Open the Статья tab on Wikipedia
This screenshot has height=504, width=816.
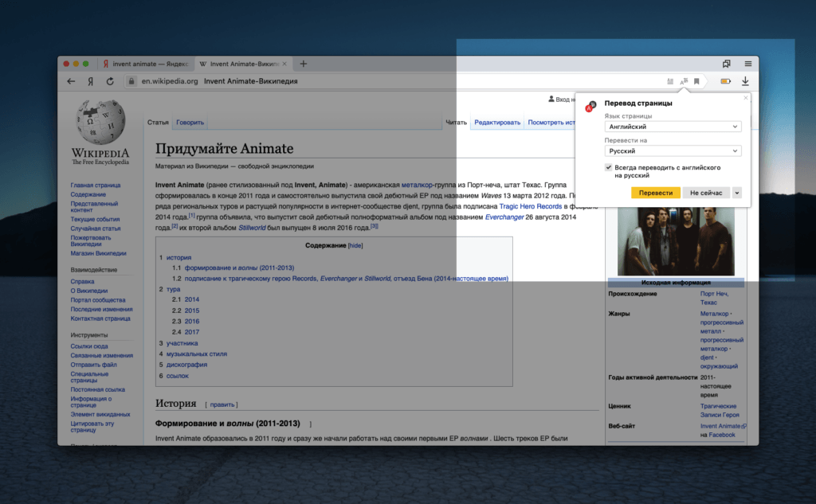tap(158, 123)
